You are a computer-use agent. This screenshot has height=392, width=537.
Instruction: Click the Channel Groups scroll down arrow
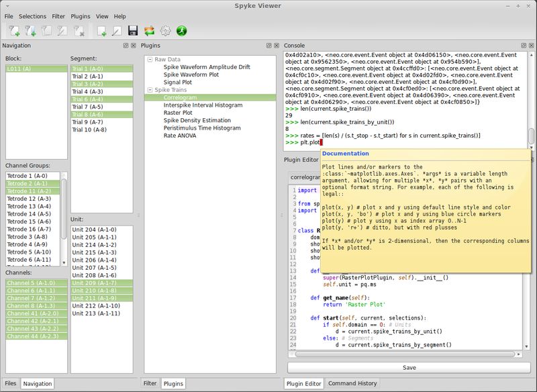[64, 262]
